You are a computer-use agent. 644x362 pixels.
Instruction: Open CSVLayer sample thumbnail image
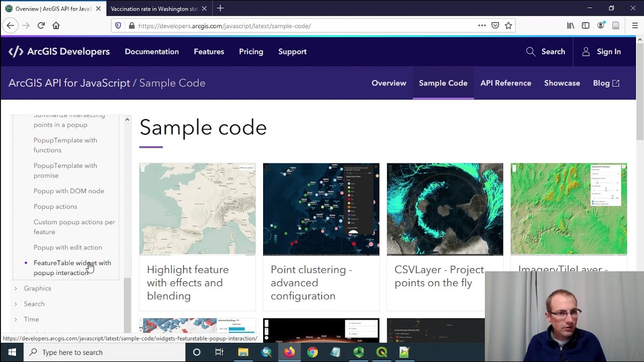tap(445, 209)
